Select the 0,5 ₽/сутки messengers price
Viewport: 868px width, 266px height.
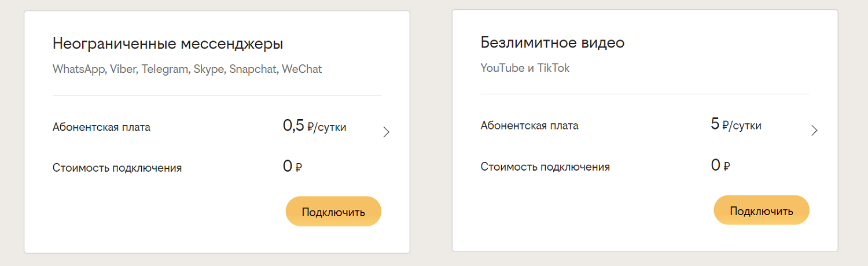tap(314, 127)
